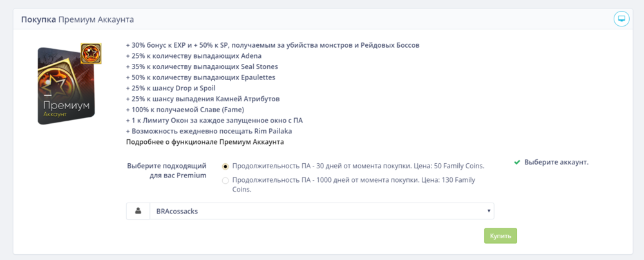Click the "Выберите аккаунт." status text
Viewport: 644px width, 260px height.
click(556, 162)
